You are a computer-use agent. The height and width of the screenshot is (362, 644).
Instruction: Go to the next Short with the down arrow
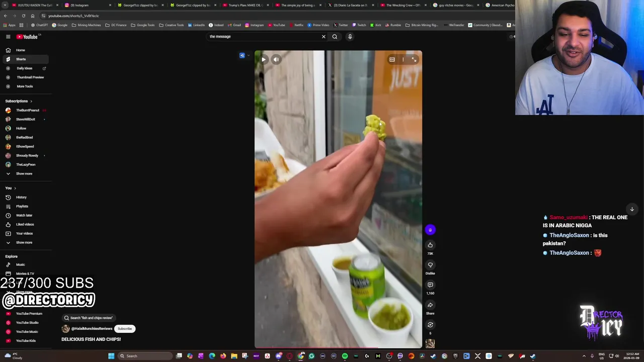[x=632, y=209]
